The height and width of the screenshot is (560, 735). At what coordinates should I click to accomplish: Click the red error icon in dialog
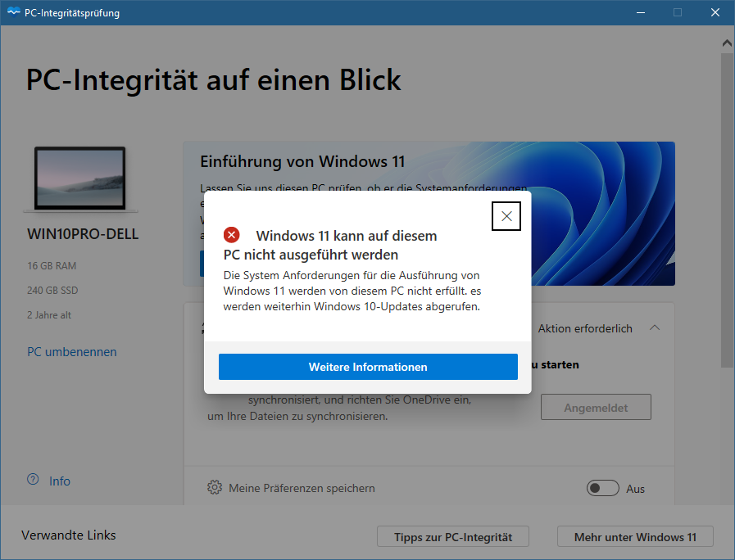(231, 235)
